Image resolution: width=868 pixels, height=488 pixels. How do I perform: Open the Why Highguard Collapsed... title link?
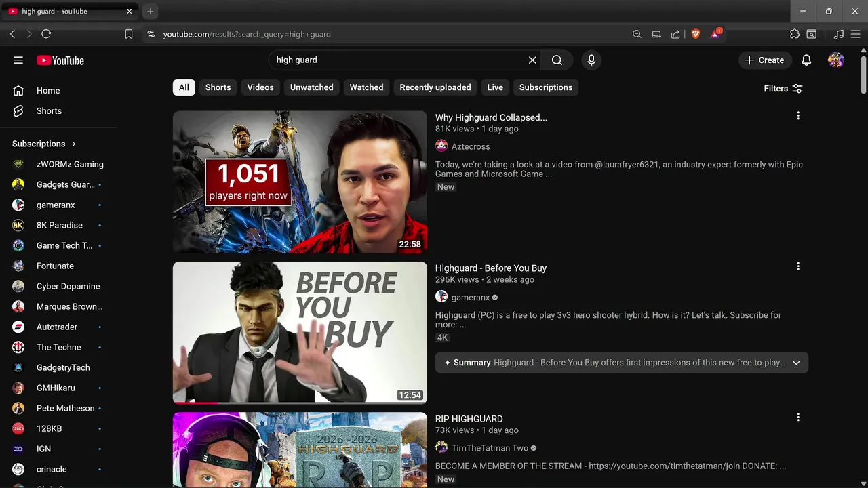pyautogui.click(x=491, y=117)
